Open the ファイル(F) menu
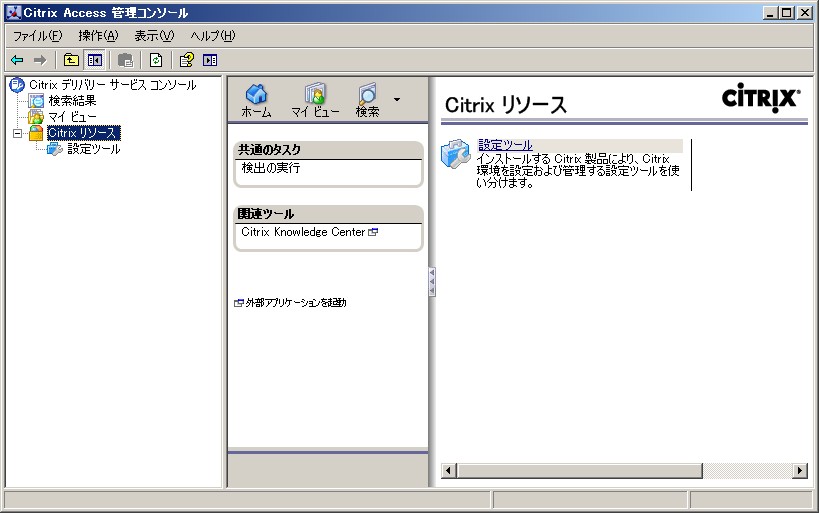The height and width of the screenshot is (513, 819). click(37, 36)
